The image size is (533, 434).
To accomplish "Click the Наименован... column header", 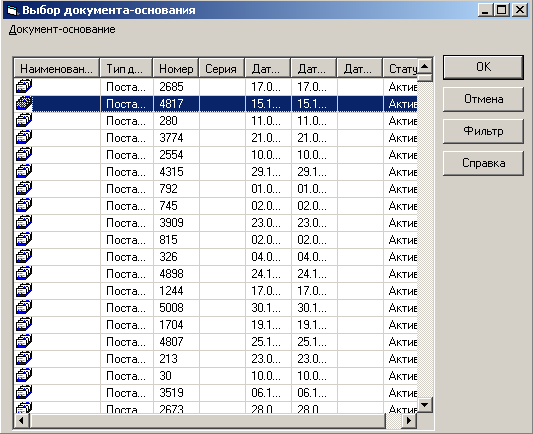I will [56, 69].
